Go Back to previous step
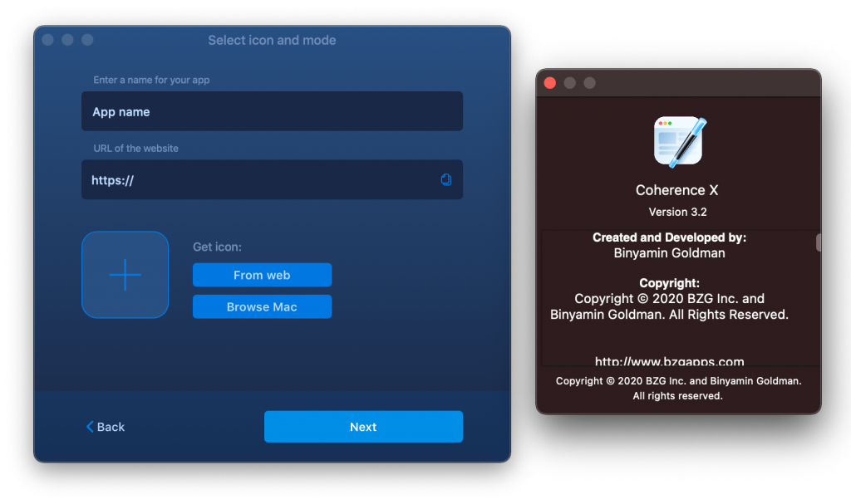Viewport: 851px width, 504px height. point(106,427)
